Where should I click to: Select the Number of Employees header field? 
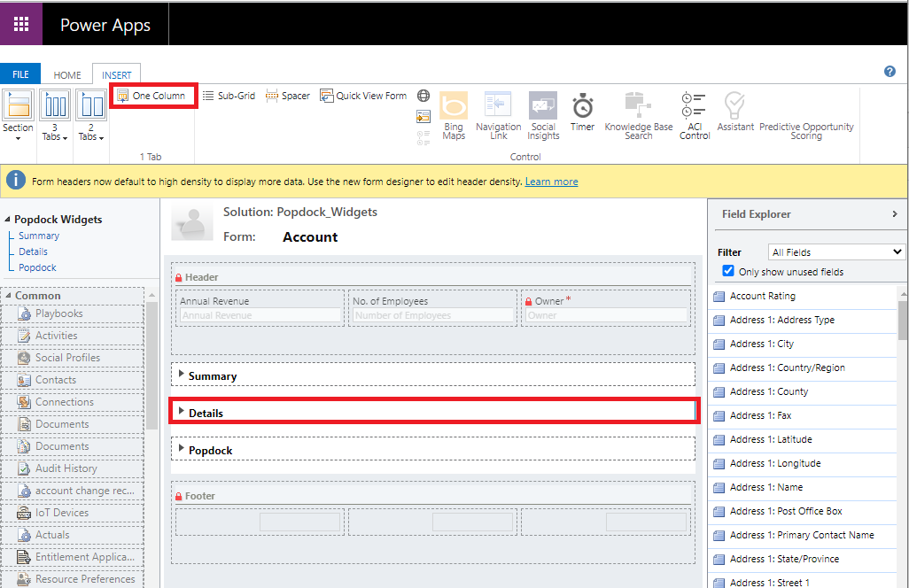point(432,308)
